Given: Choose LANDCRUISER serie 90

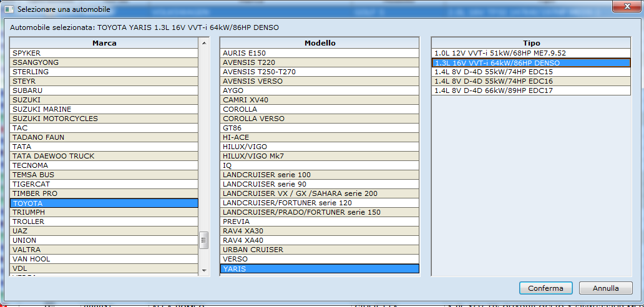Looking at the screenshot, I should (320, 184).
